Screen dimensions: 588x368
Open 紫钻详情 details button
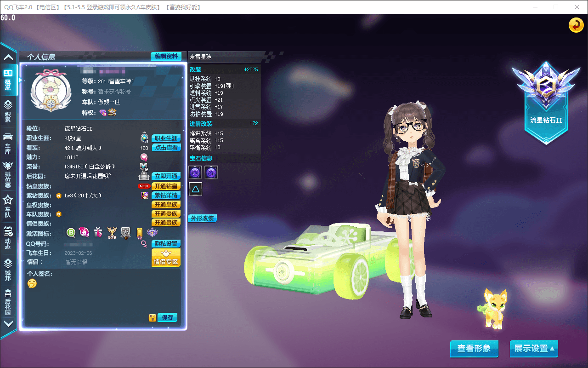[166, 195]
